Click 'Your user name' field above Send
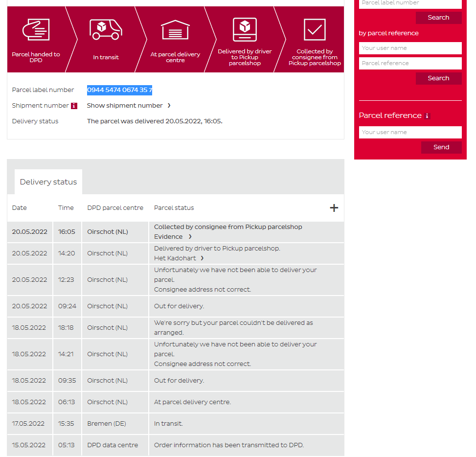 410,132
